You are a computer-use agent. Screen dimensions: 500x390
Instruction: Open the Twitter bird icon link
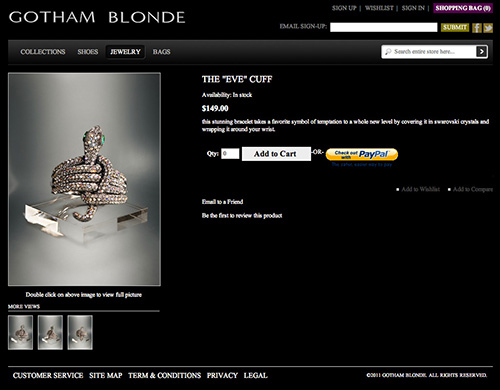coord(488,28)
